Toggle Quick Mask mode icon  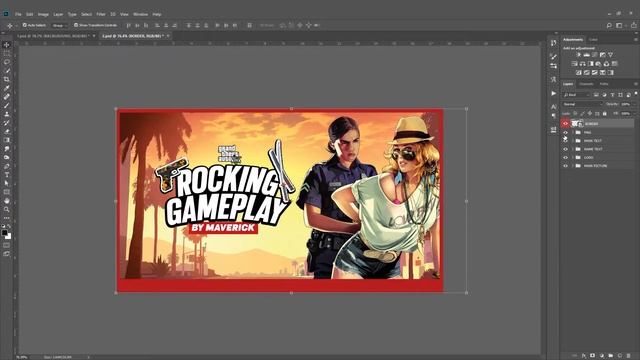pyautogui.click(x=7, y=245)
